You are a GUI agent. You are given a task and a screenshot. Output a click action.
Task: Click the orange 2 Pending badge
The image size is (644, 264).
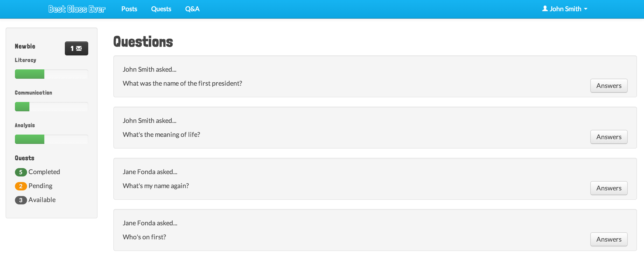tap(21, 186)
